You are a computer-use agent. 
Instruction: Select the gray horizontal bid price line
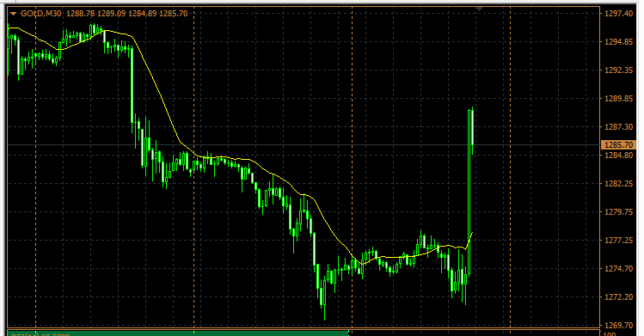(304, 145)
